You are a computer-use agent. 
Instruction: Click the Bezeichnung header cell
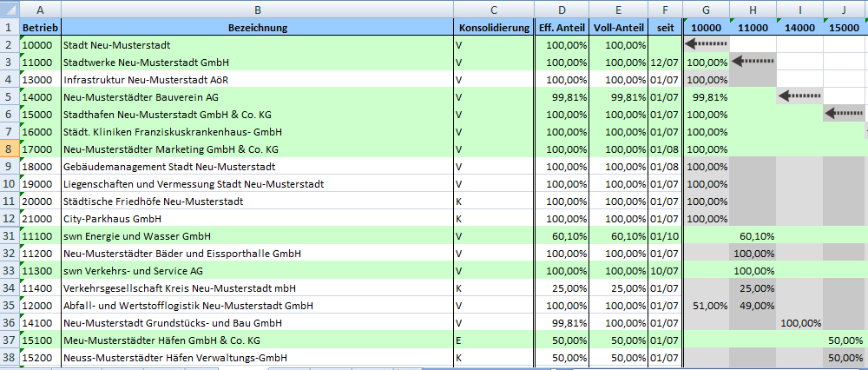tap(258, 27)
